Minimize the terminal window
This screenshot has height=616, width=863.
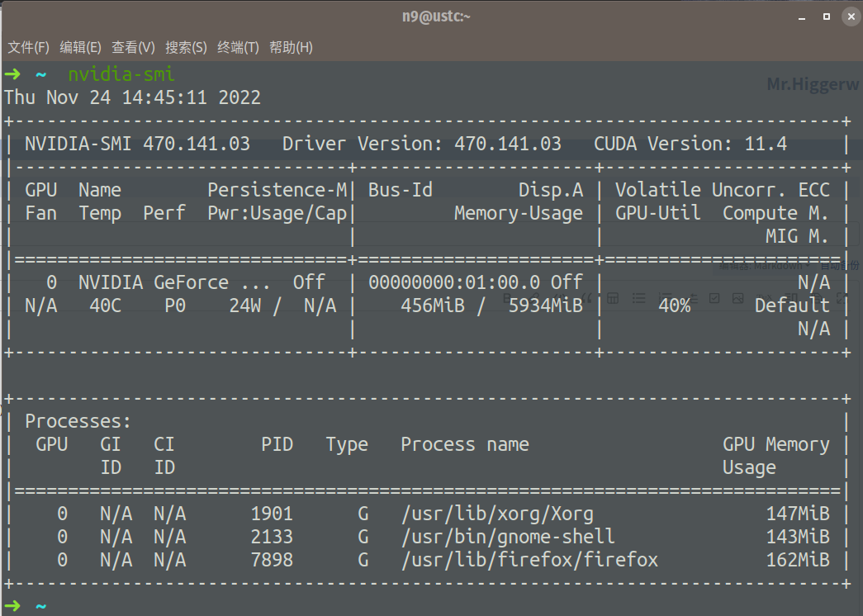click(801, 17)
